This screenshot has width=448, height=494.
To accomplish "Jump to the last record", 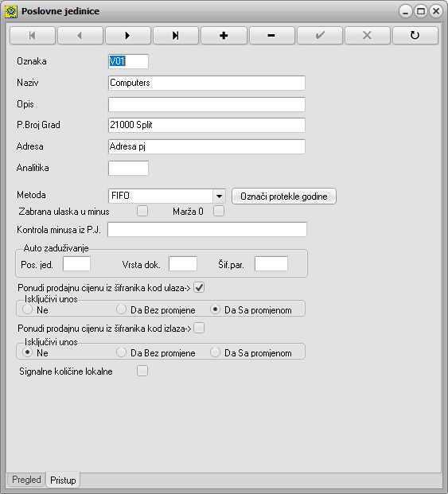I will click(x=176, y=35).
